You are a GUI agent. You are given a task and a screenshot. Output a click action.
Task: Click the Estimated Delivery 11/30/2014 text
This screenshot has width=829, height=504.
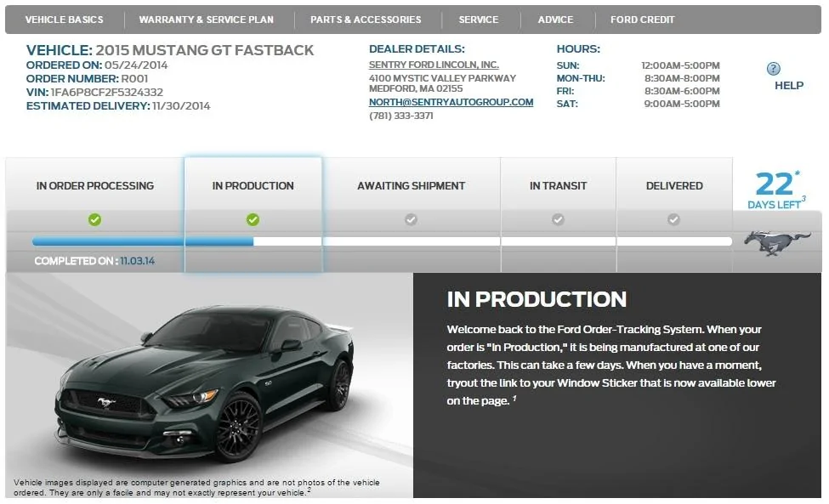[118, 105]
